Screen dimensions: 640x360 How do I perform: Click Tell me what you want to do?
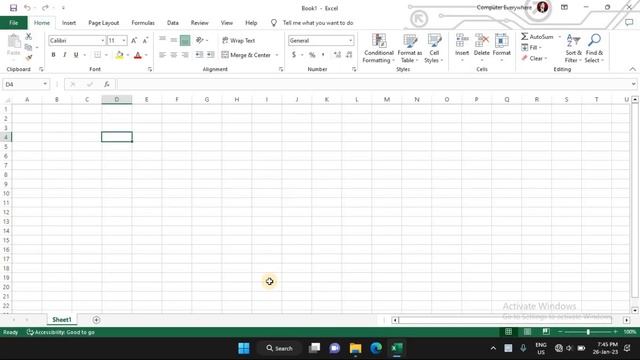(318, 23)
